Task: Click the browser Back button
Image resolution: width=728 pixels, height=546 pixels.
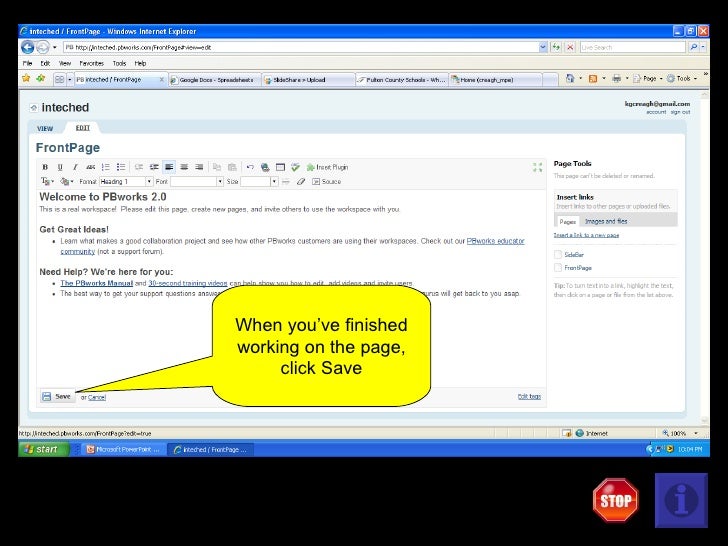Action: click(x=28, y=47)
